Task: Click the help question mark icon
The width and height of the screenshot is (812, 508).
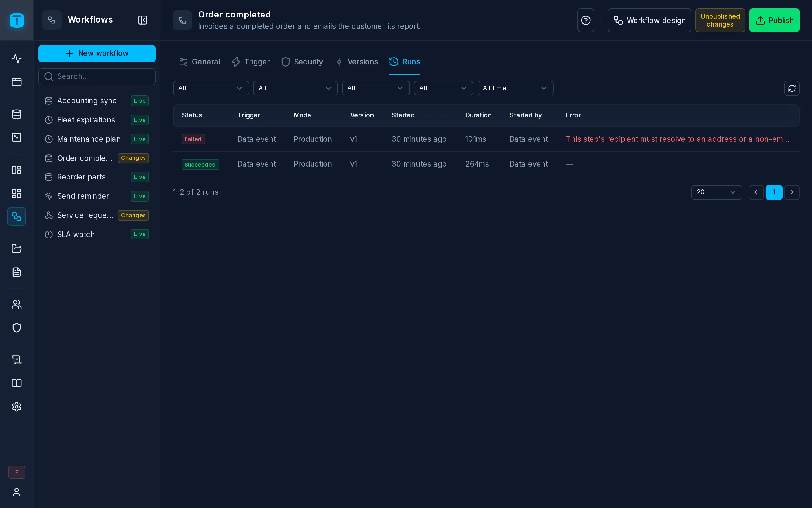Action: (586, 20)
